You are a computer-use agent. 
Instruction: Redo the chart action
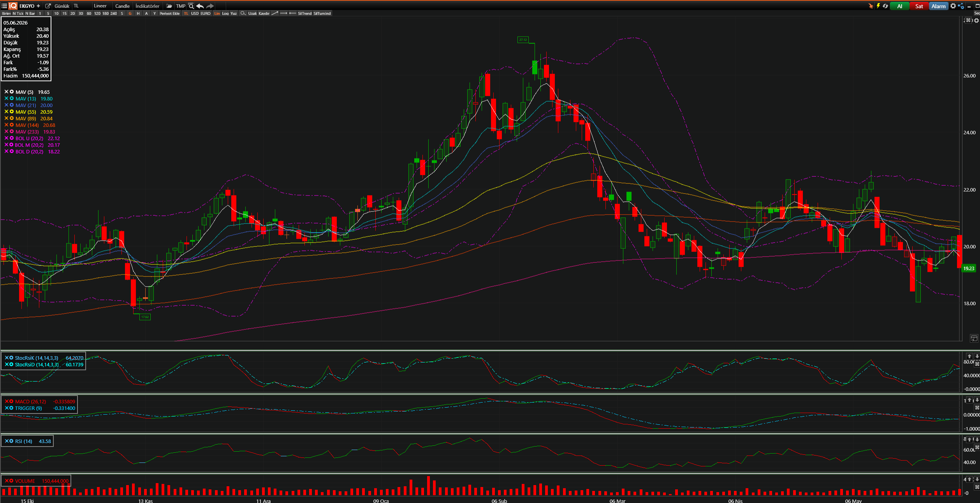coord(210,6)
